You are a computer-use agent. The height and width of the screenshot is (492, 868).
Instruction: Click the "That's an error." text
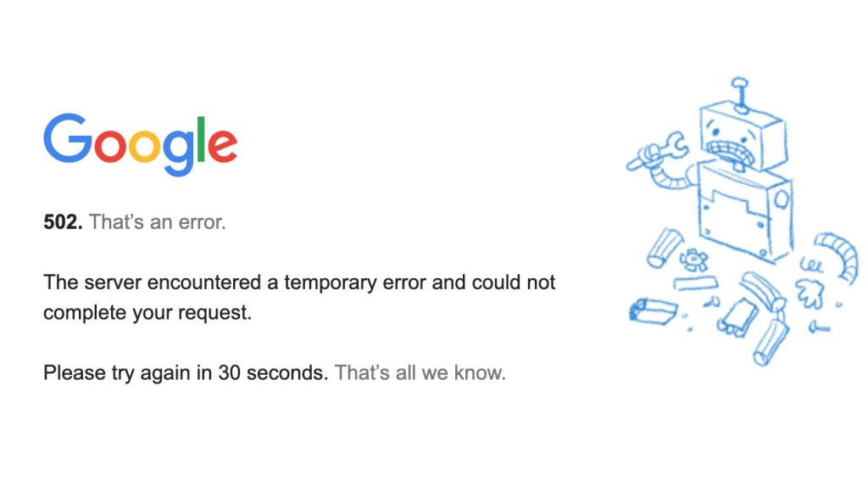click(158, 223)
